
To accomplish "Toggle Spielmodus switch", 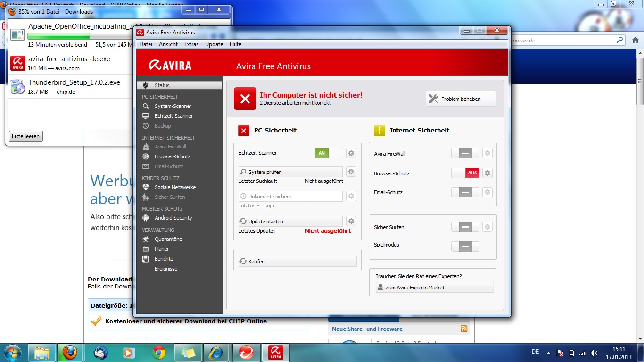I will point(465,247).
